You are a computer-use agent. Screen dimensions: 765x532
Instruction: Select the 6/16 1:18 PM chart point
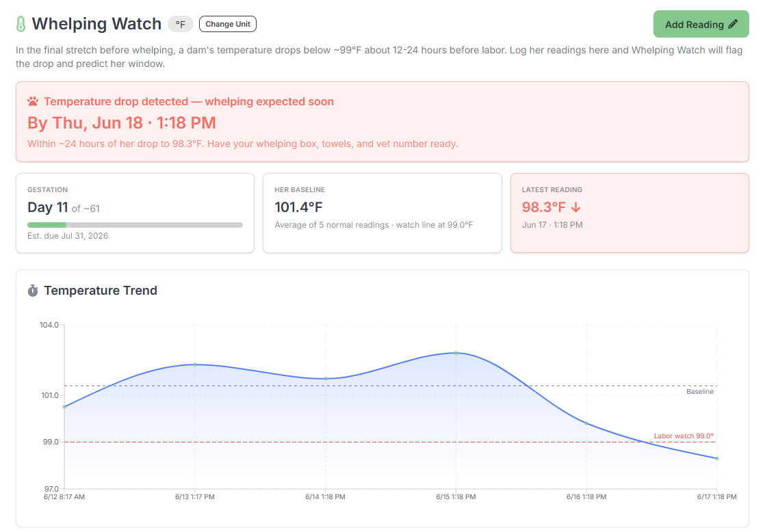click(x=586, y=423)
